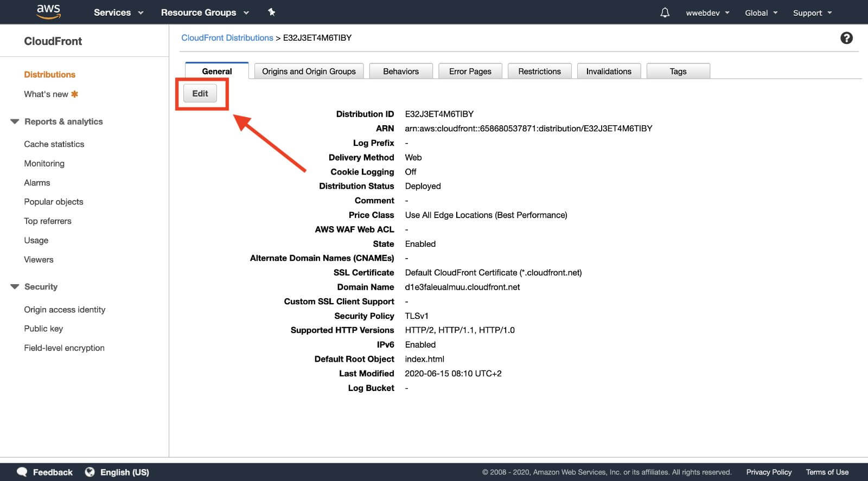This screenshot has width=868, height=481.
Task: Collapse the Reports & analytics section
Action: (15, 121)
